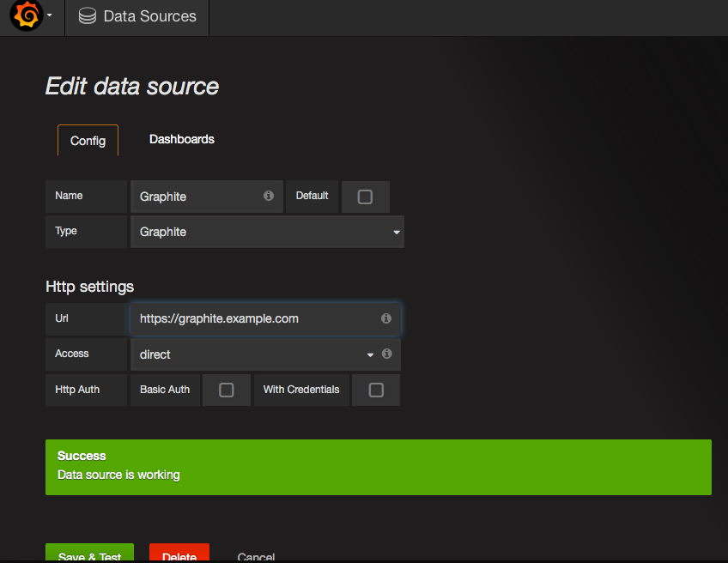Switch to the Dashboards tab
The height and width of the screenshot is (563, 728).
(181, 139)
